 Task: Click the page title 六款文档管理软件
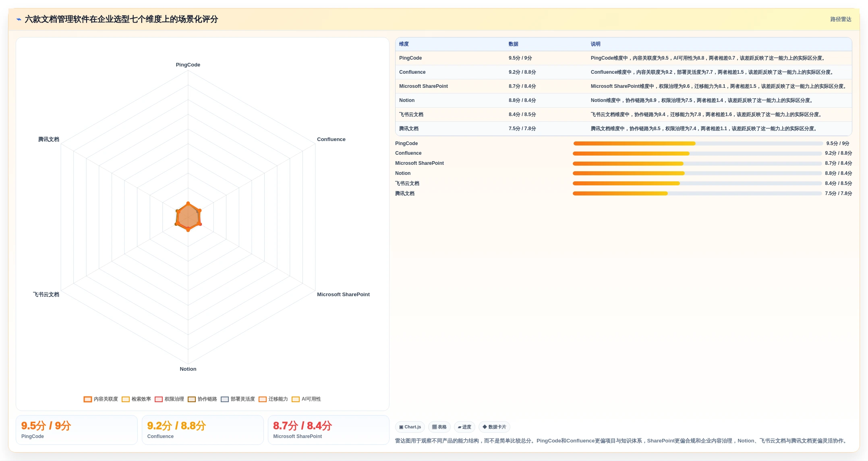pyautogui.click(x=121, y=19)
